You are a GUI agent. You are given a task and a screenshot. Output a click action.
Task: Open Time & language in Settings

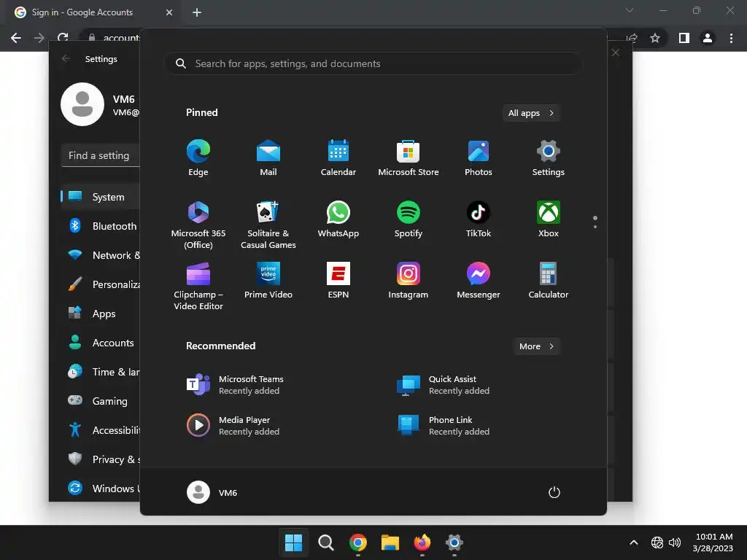pyautogui.click(x=100, y=372)
